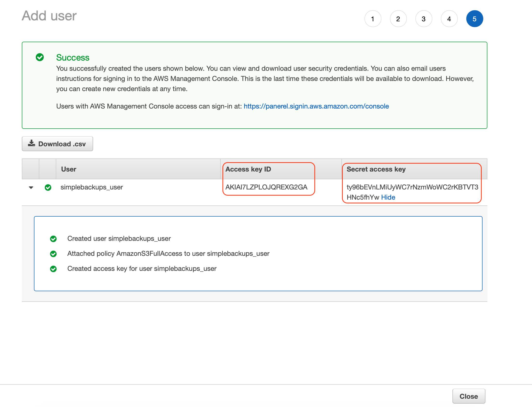
Task: Hide the secret access key
Action: tap(388, 197)
